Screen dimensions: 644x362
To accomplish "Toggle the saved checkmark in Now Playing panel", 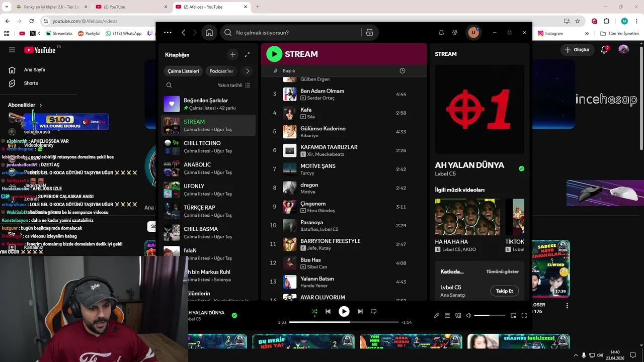I will pyautogui.click(x=521, y=168).
